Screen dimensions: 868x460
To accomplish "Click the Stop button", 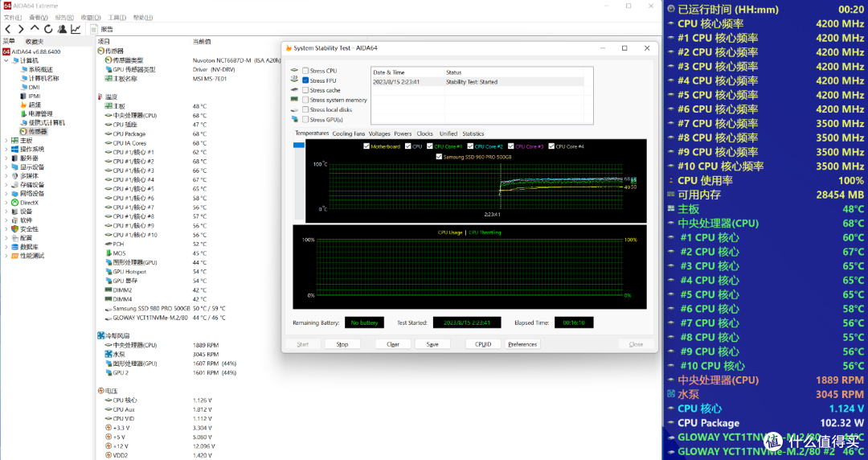I will [342, 344].
